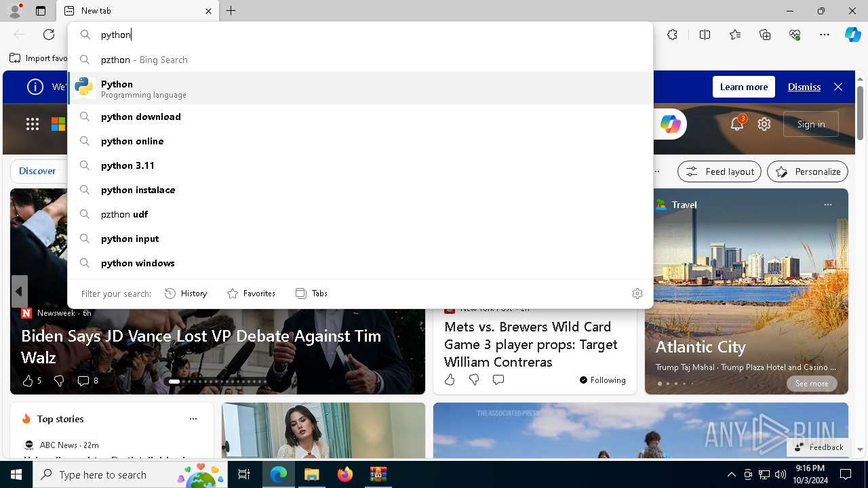Image resolution: width=868 pixels, height=488 pixels.
Task: Choose the python input suggestion
Action: pyautogui.click(x=360, y=239)
